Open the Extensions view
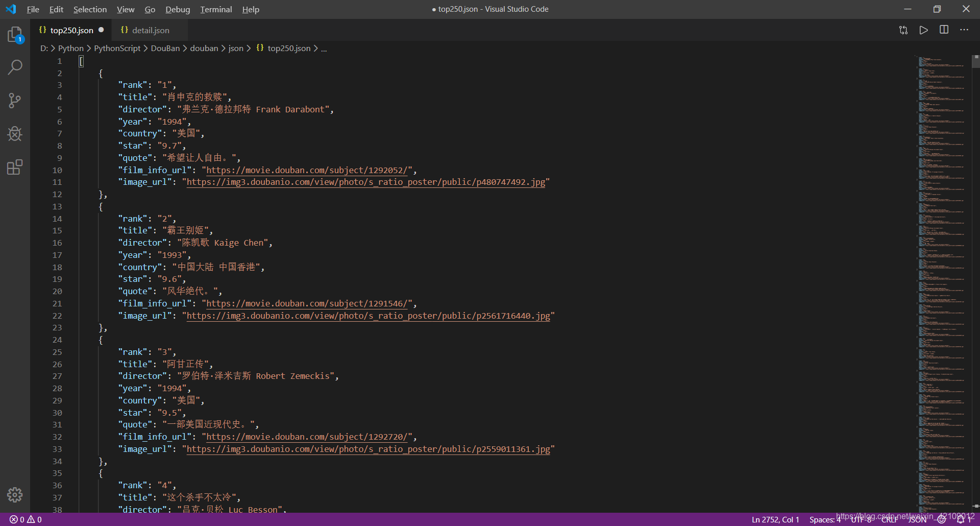Viewport: 980px width, 526px height. (x=15, y=167)
